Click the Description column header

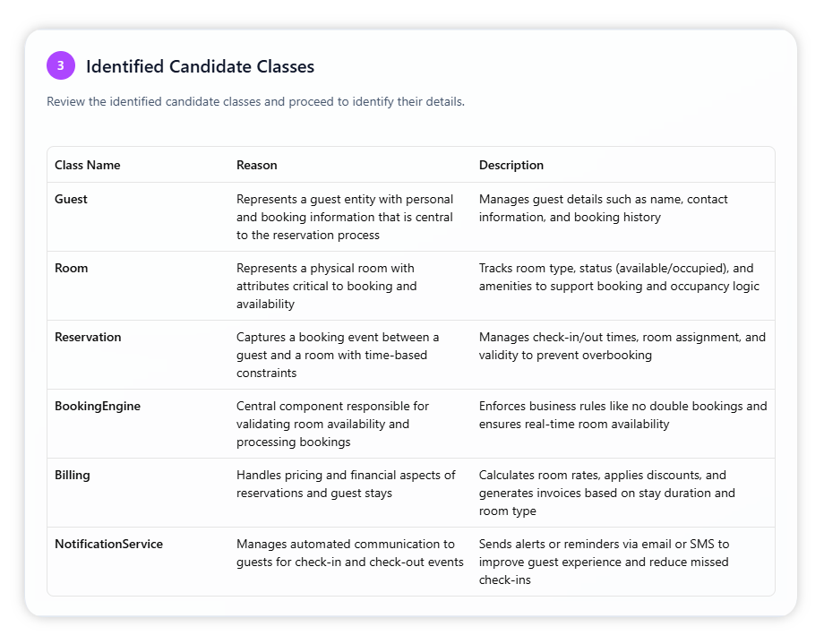tap(511, 165)
